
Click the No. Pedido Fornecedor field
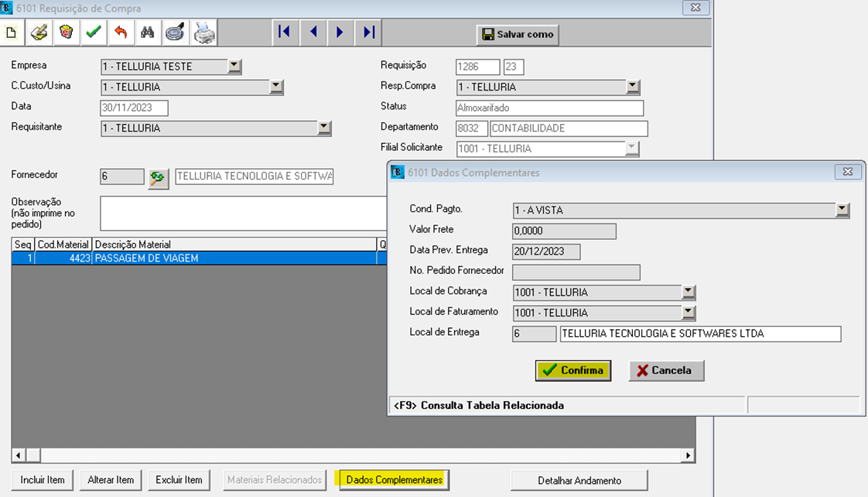point(576,272)
